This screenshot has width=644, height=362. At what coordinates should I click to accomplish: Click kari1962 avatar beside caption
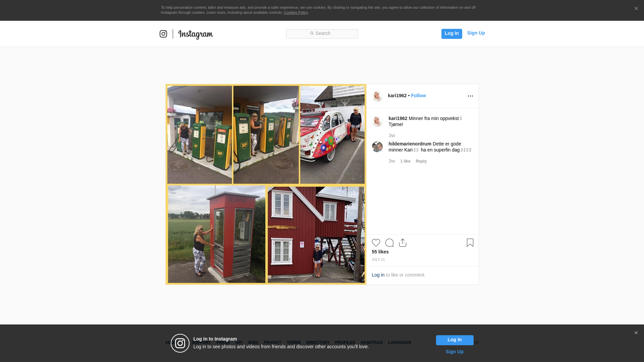[x=377, y=121]
